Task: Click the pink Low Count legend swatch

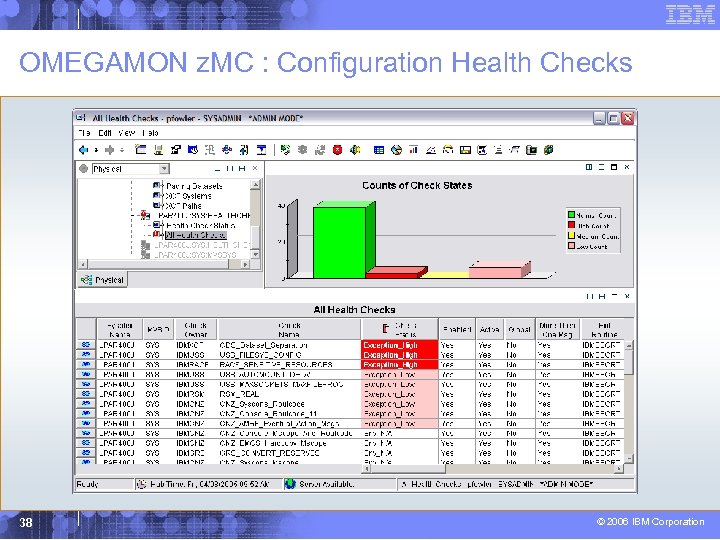Action: (x=571, y=246)
